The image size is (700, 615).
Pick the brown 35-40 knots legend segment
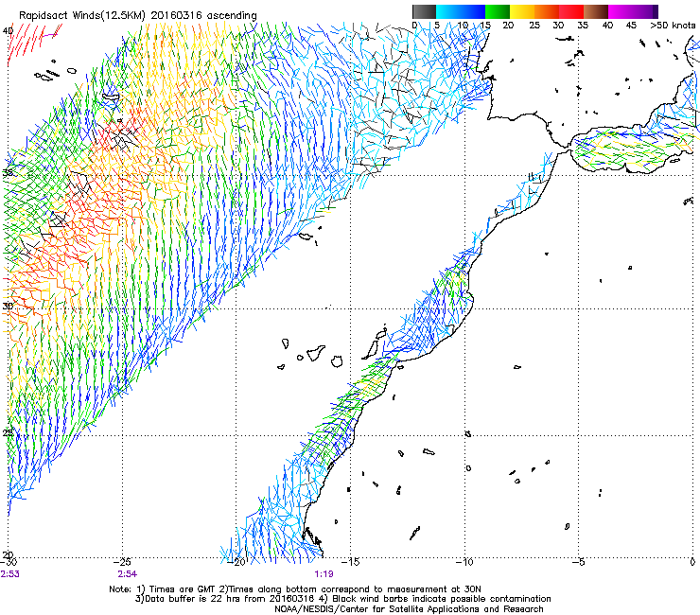click(x=596, y=11)
